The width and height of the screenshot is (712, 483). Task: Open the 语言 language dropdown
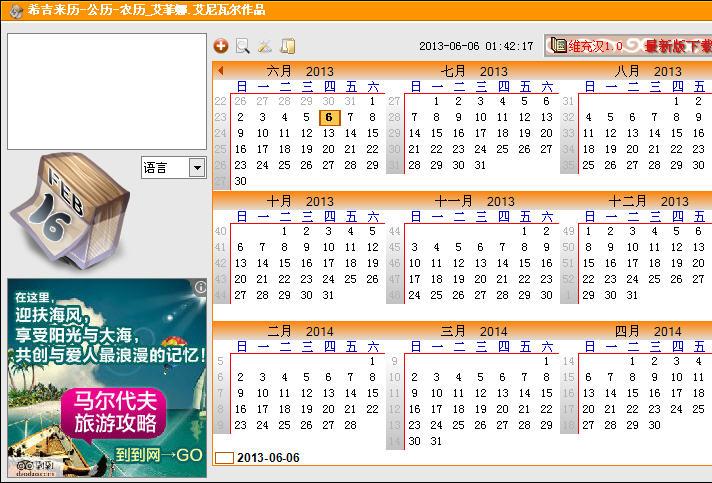tap(197, 168)
